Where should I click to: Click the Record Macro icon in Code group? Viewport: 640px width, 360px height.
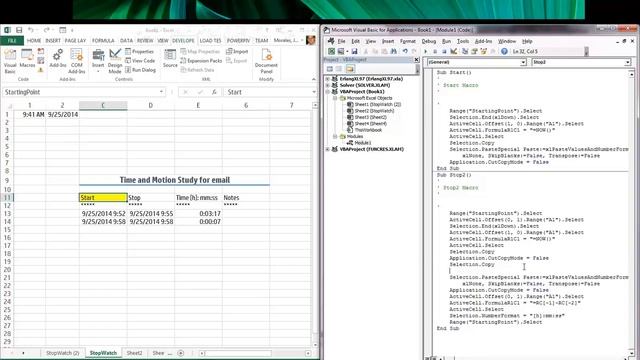[41, 51]
